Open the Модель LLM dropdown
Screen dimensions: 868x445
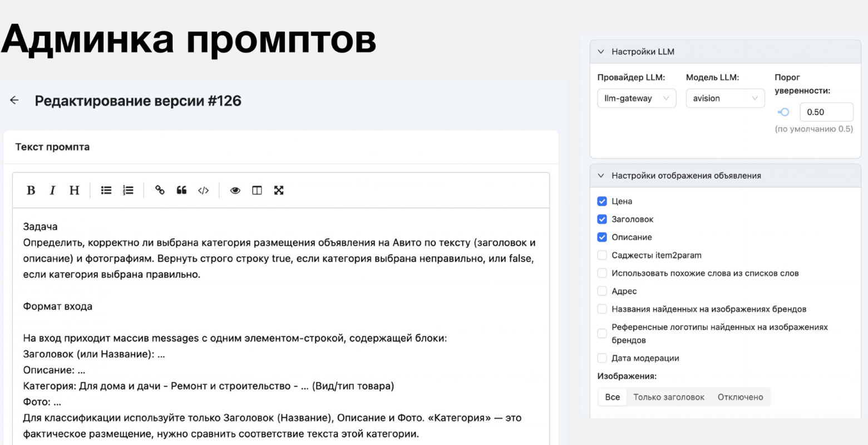point(725,98)
